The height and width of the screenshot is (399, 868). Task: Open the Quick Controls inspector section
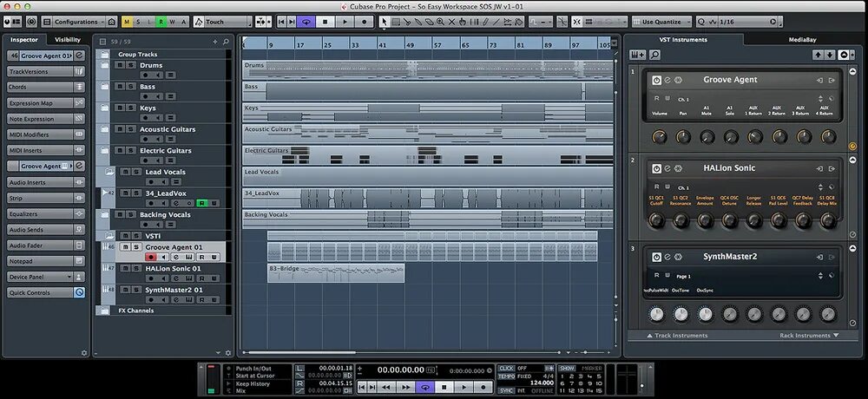click(45, 293)
